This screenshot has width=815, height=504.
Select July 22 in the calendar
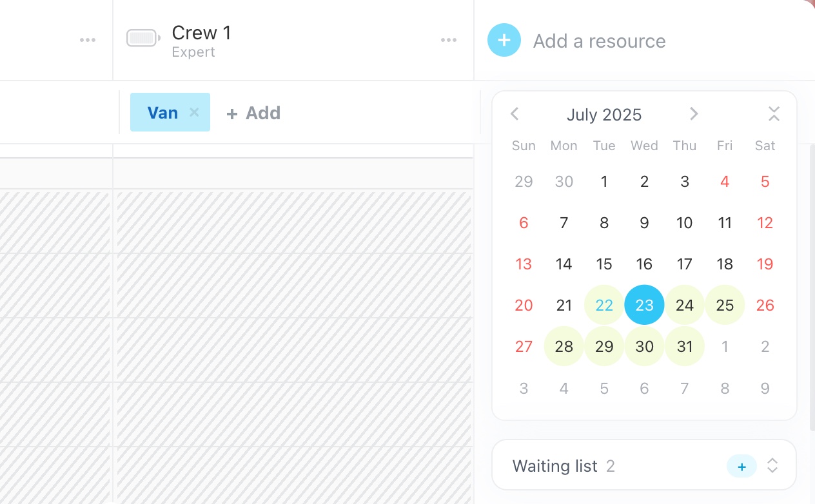(x=604, y=305)
